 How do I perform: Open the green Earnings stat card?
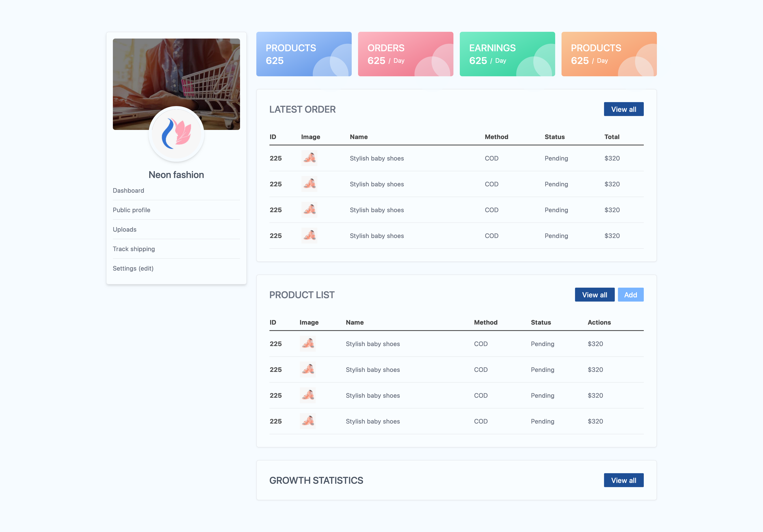tap(507, 54)
